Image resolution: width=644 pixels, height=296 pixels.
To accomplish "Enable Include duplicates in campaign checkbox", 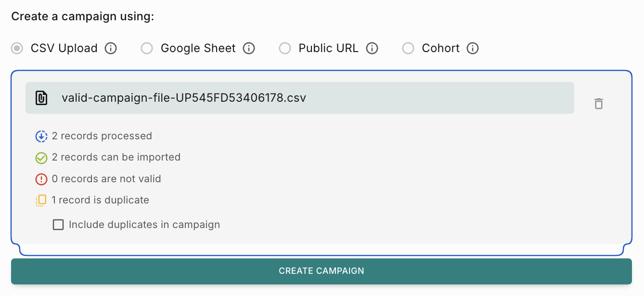I will [58, 225].
